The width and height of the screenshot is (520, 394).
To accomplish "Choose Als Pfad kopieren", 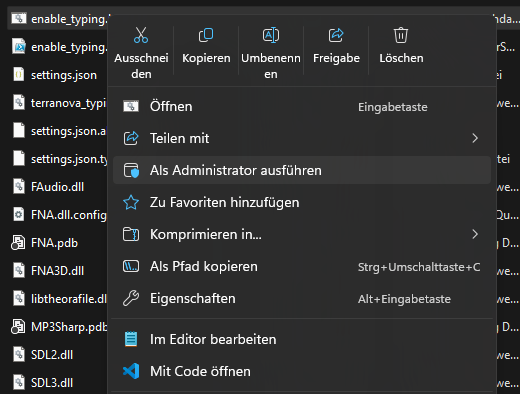I will 302,266.
